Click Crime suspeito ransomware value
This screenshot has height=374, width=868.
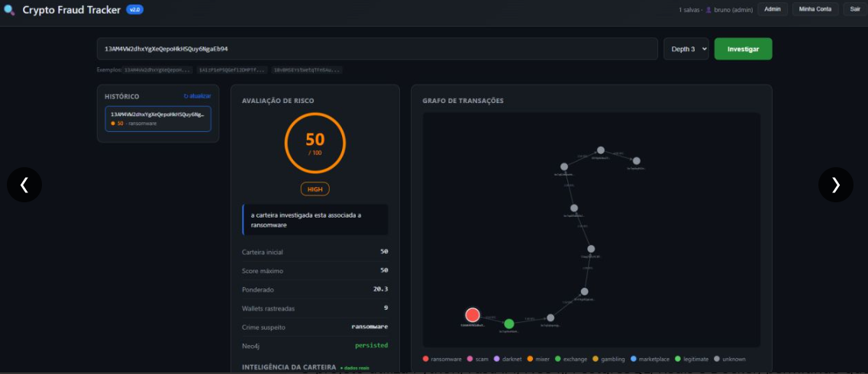(369, 327)
